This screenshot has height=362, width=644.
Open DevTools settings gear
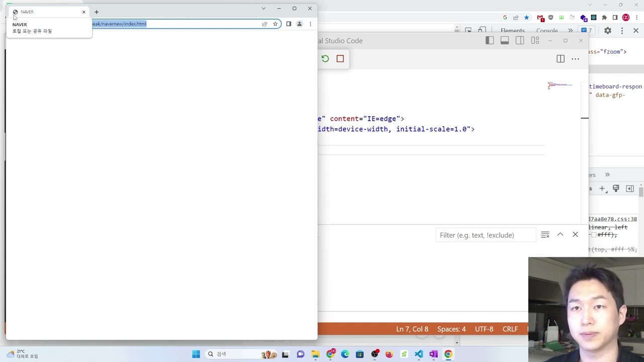point(608,31)
